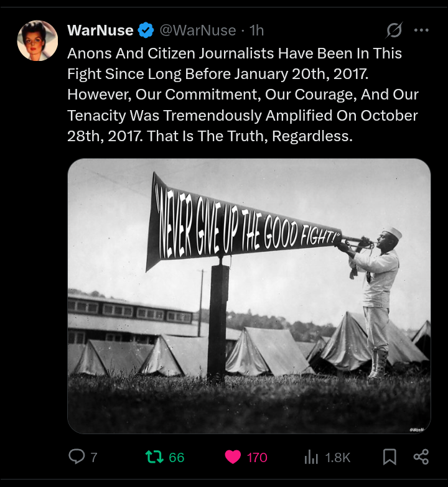Click the 1.8K views count
Viewport: 448px width, 487px height.
[x=338, y=458]
